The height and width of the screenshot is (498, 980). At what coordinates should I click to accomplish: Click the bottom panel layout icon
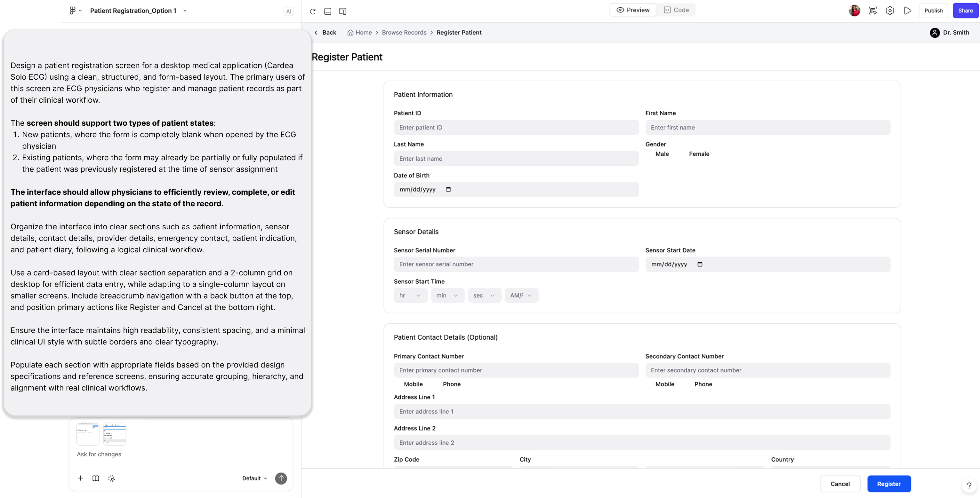(x=327, y=12)
